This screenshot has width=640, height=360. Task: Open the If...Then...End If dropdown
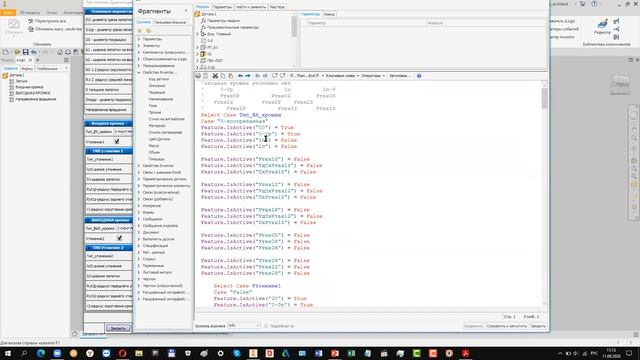pos(306,76)
